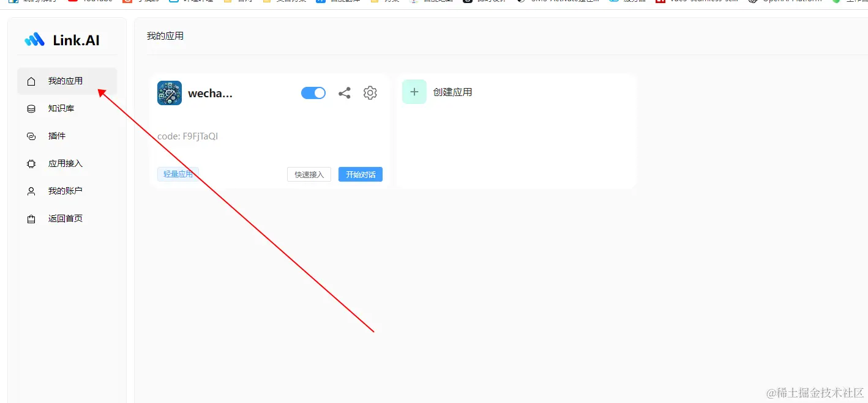This screenshot has height=403, width=868.
Task: Select the 知识库 database icon in sidebar
Action: click(x=31, y=108)
